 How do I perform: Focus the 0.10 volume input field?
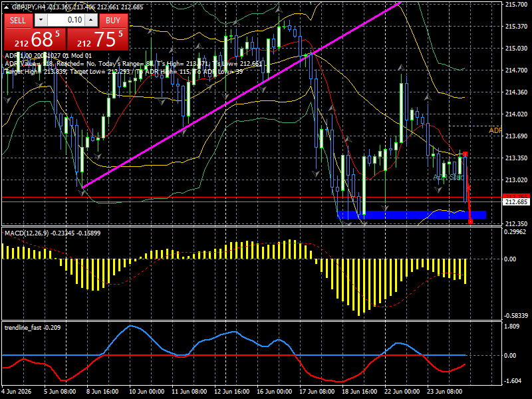pyautogui.click(x=66, y=20)
